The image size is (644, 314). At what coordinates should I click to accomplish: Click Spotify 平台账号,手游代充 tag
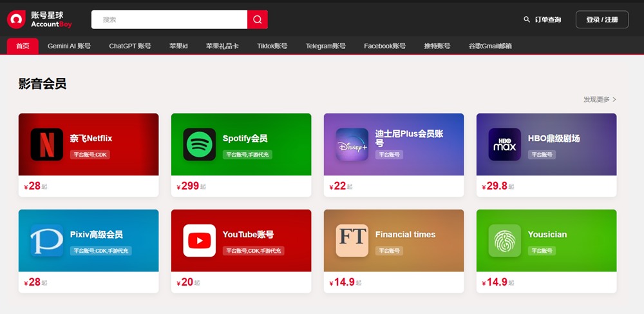tap(247, 155)
